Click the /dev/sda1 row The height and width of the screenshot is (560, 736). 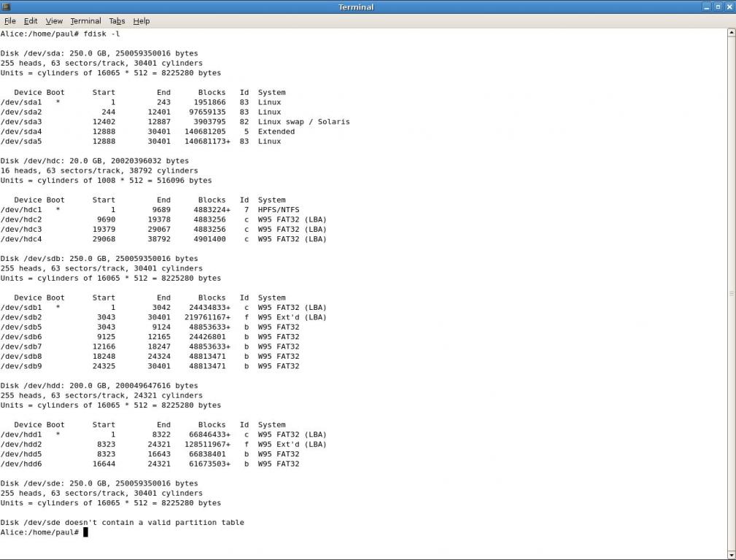tap(141, 102)
